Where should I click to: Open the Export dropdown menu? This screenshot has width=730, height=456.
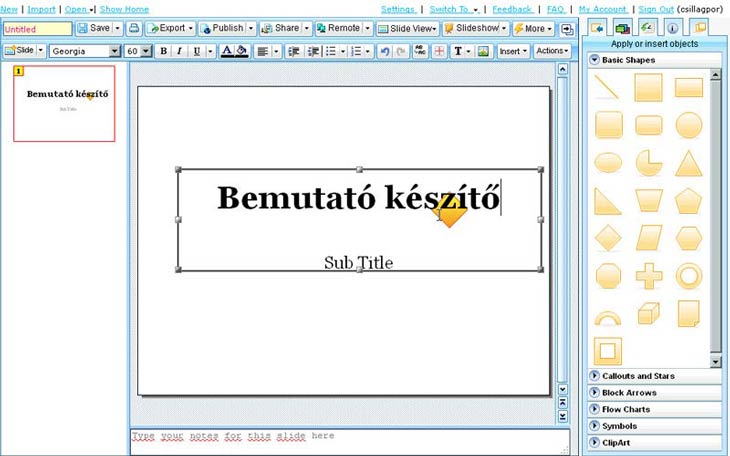170,28
